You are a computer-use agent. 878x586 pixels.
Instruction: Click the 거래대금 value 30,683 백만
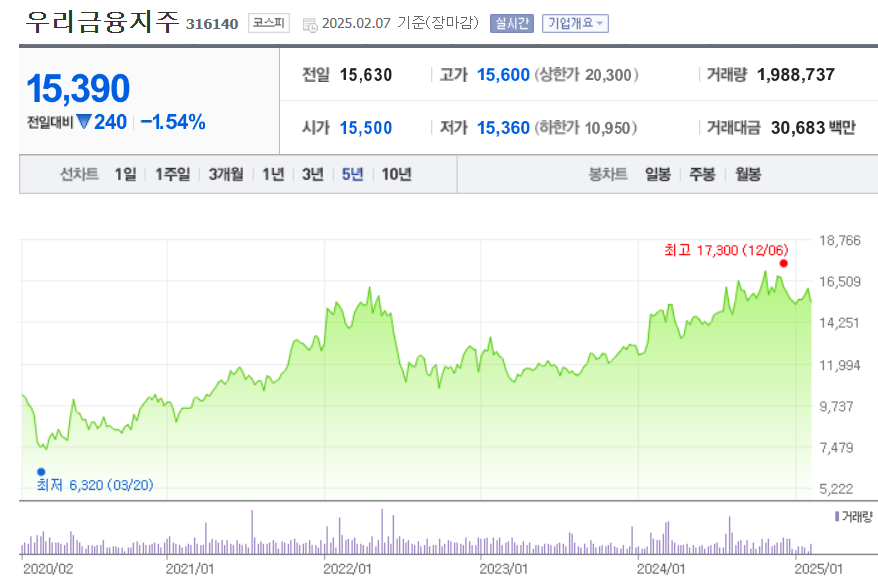point(813,128)
